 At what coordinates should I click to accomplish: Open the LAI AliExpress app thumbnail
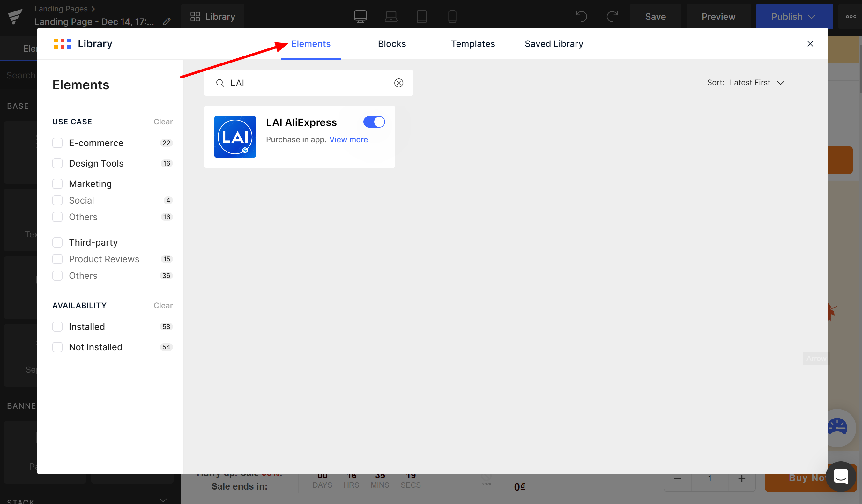[235, 137]
